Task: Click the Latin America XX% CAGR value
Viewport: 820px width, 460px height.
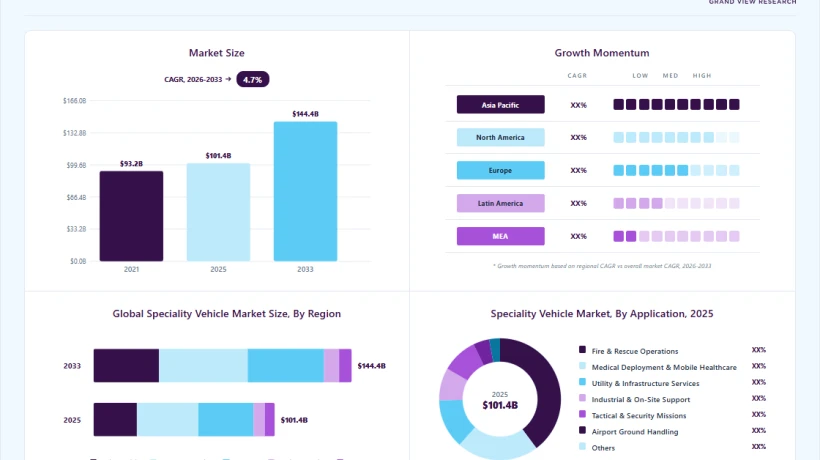Action: coord(578,203)
